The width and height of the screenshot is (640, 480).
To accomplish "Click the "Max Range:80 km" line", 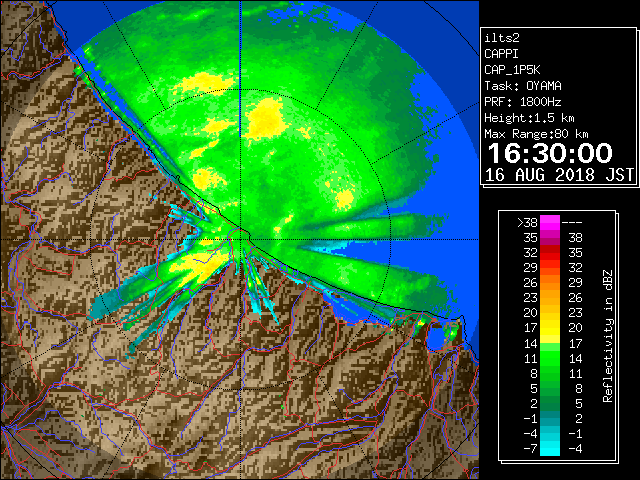I will (536, 134).
